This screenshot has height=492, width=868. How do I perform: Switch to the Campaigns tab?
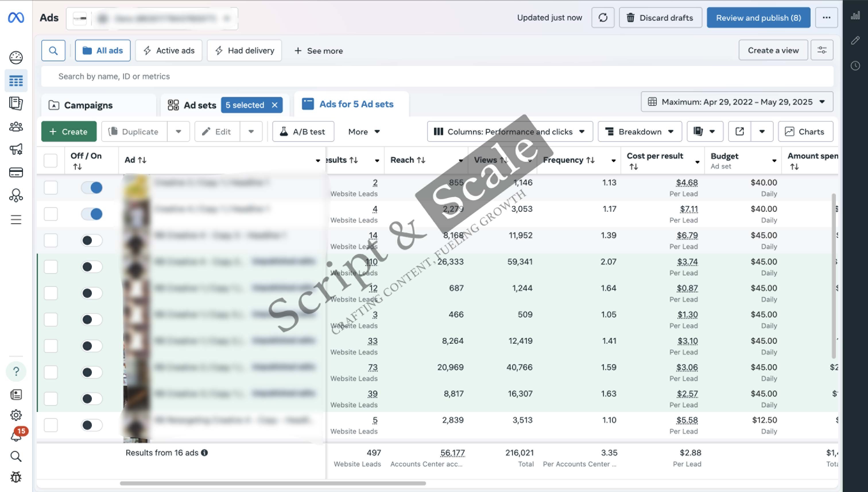click(x=88, y=105)
